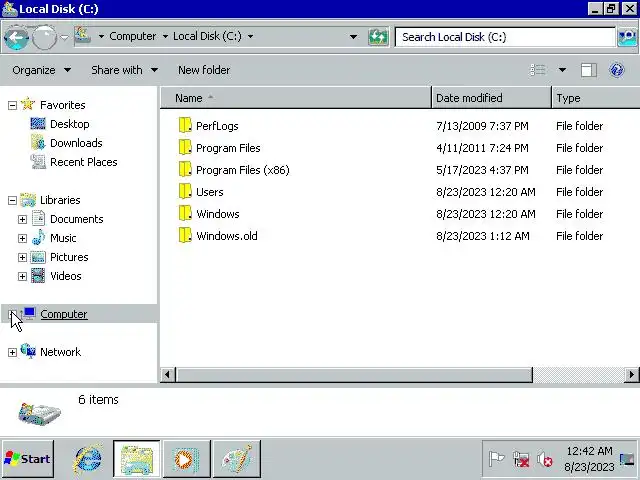Screen dimensions: 640x480
Task: Click the Search Local Disk (C:) field
Action: coord(505,37)
